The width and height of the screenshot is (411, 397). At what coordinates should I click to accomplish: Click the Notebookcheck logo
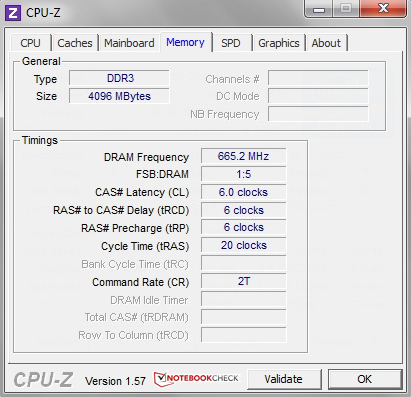click(x=196, y=379)
